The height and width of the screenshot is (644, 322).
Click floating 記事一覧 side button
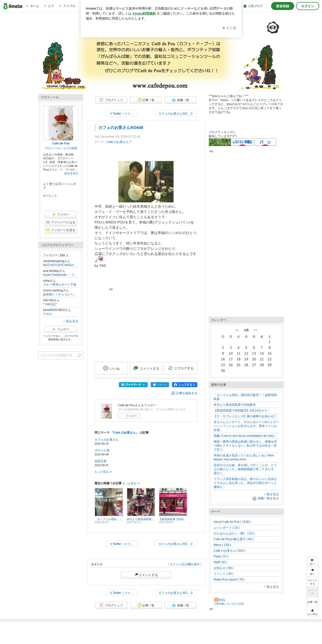click(x=312, y=602)
